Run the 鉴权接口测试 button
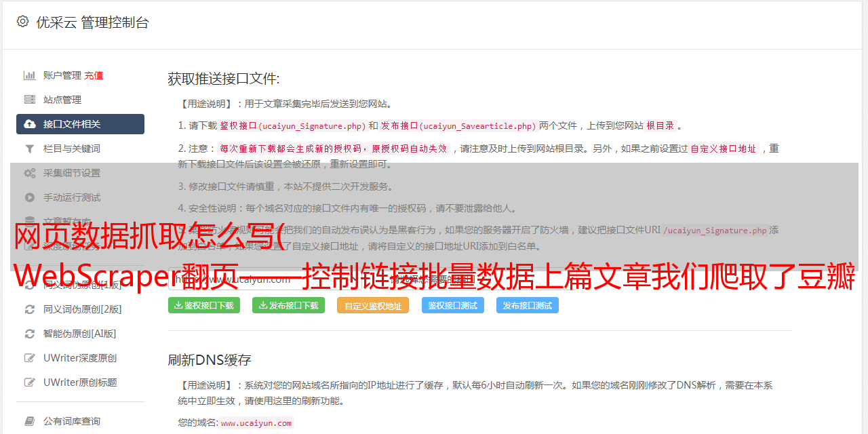Screen dimensions: 868x434 (x=453, y=305)
